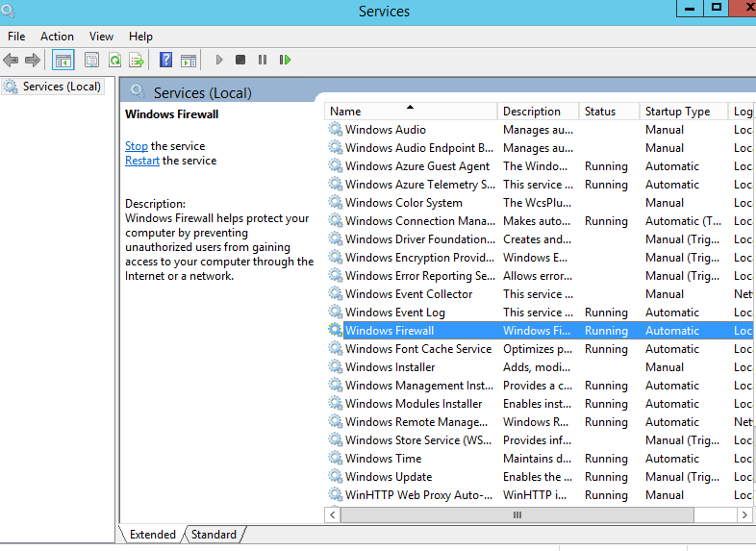Open the File menu
This screenshot has height=551, width=756.
pyautogui.click(x=16, y=37)
